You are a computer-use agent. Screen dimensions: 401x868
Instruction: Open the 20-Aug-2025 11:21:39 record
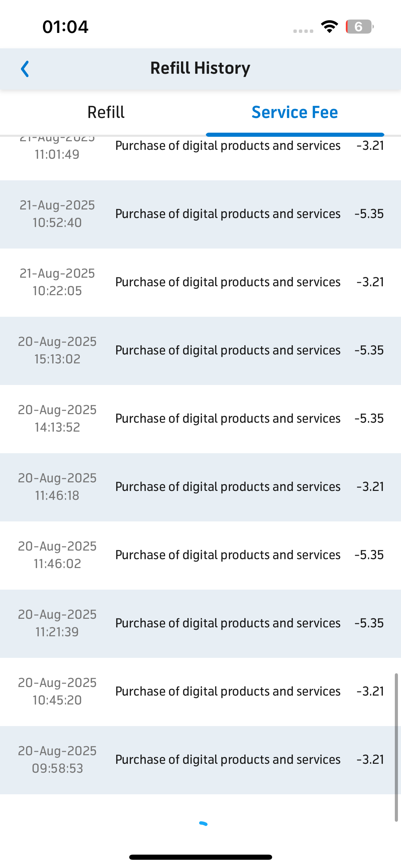click(200, 624)
